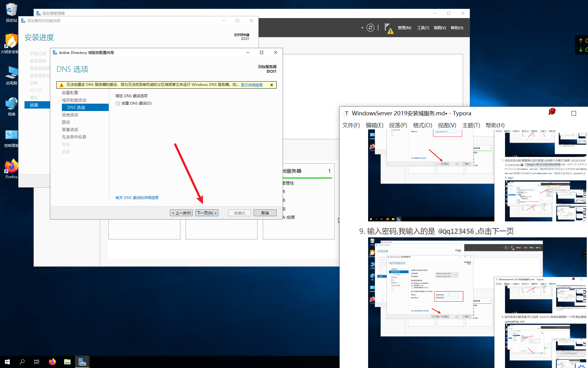This screenshot has height=368, width=588.
Task: Open Task View on the taskbar
Action: pos(37,362)
